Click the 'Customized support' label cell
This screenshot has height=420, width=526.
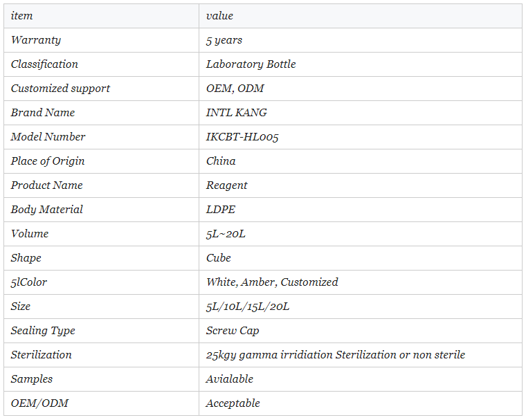click(60, 89)
